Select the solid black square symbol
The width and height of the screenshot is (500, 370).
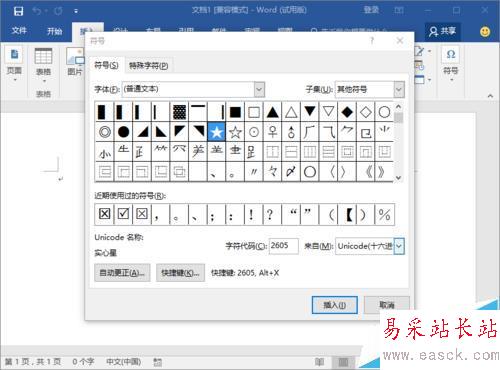pos(235,112)
